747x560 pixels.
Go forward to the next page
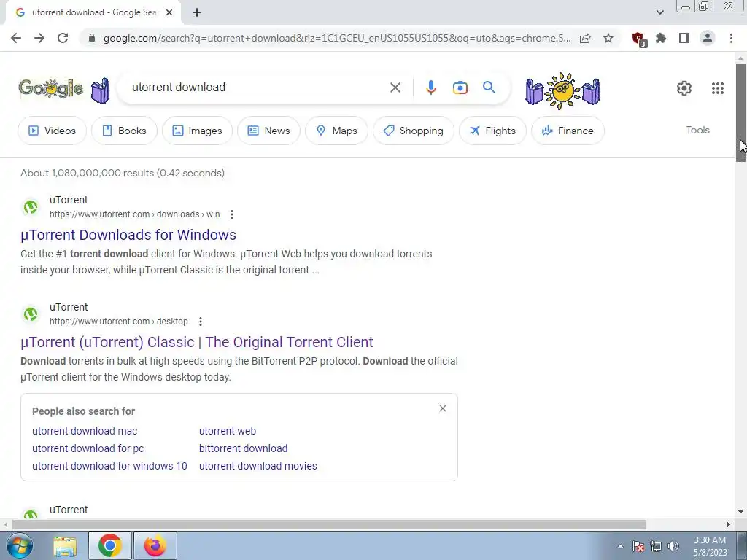pos(39,38)
